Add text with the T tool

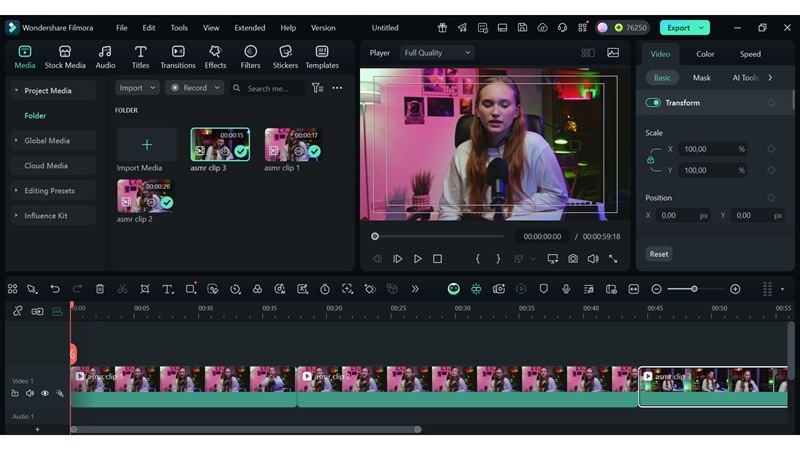click(167, 289)
